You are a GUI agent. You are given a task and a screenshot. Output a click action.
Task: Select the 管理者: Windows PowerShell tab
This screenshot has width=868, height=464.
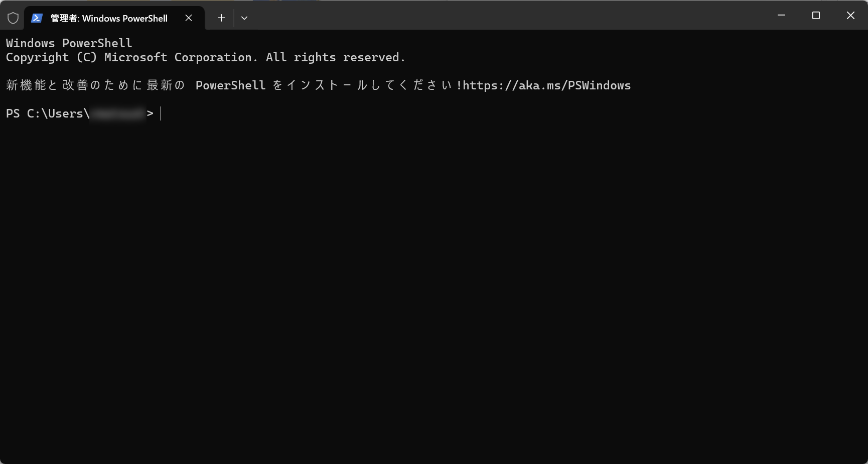coord(107,18)
